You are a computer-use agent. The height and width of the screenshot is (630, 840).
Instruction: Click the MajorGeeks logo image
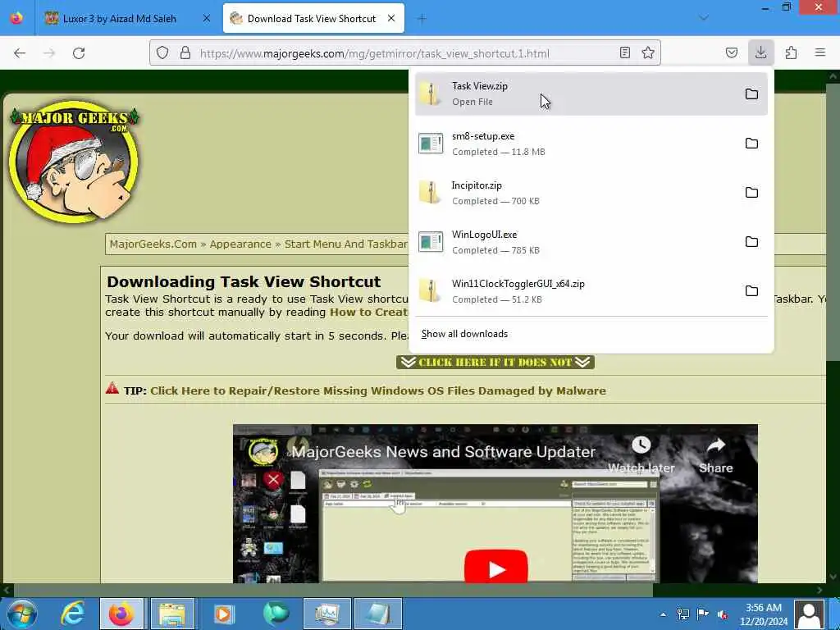tap(75, 161)
